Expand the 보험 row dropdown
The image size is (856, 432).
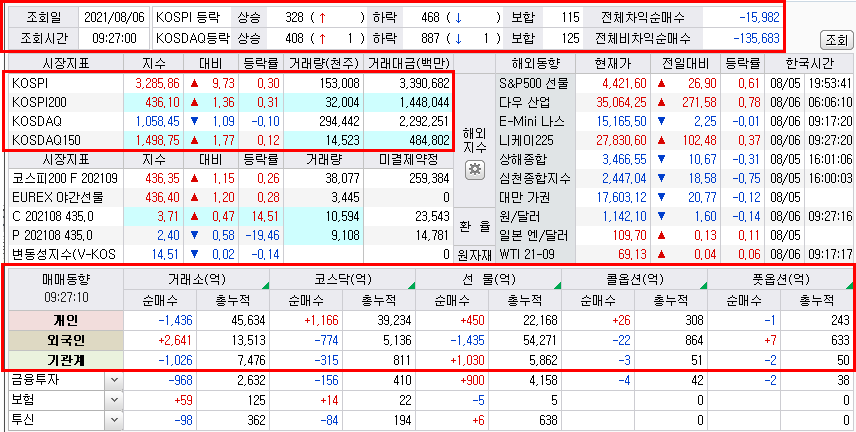coord(114,400)
